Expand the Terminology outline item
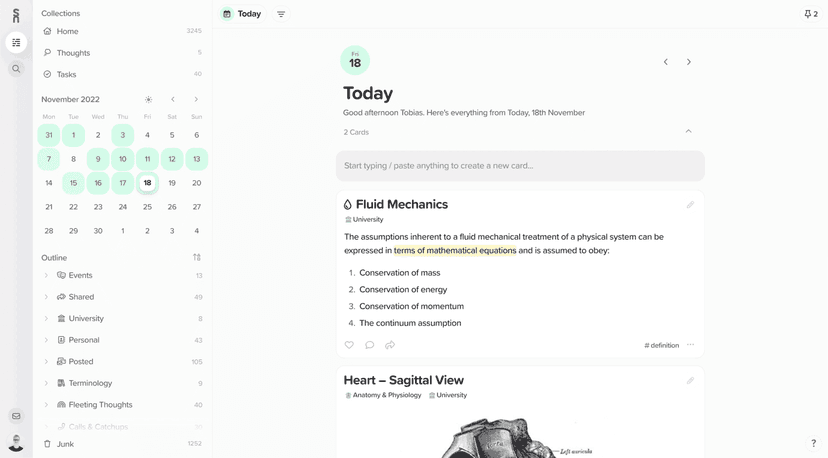 pos(46,383)
